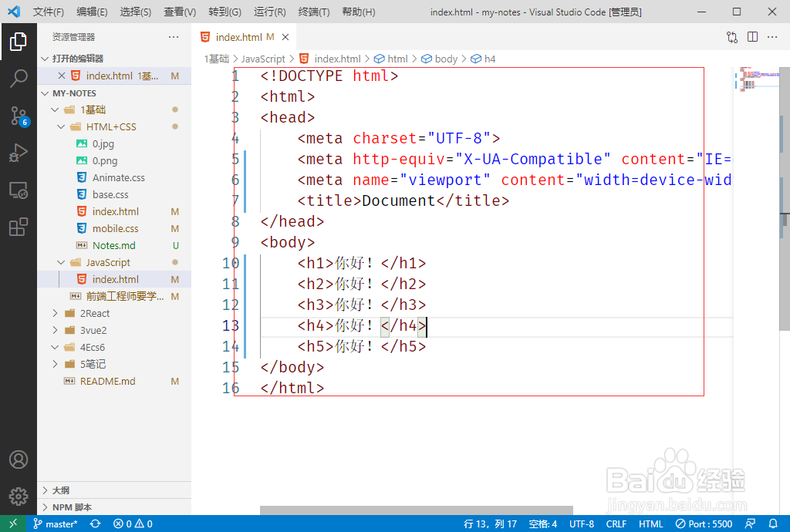Screen dimensions: 790x532
Task: Open README.md in explorer
Action: pyautogui.click(x=114, y=381)
